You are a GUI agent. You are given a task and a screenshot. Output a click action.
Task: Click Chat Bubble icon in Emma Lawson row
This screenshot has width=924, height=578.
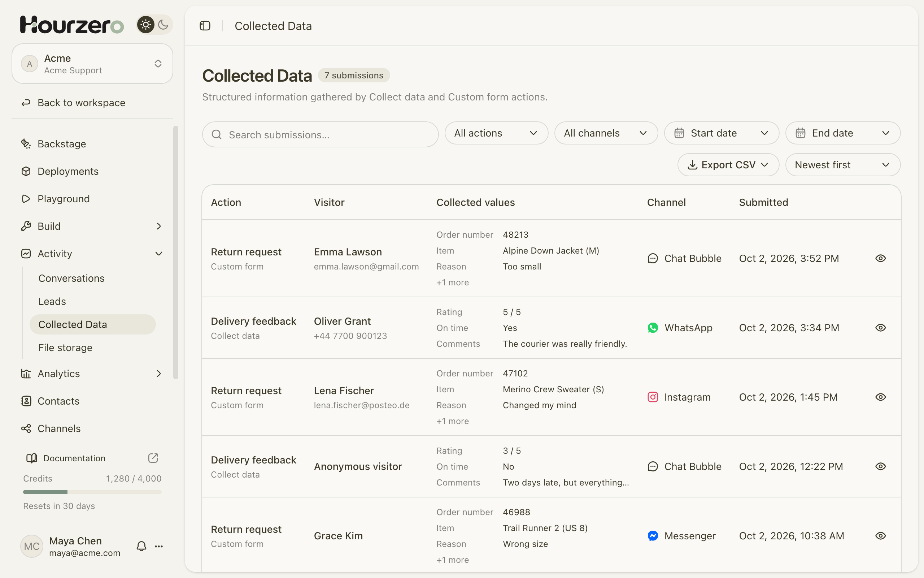tap(653, 258)
